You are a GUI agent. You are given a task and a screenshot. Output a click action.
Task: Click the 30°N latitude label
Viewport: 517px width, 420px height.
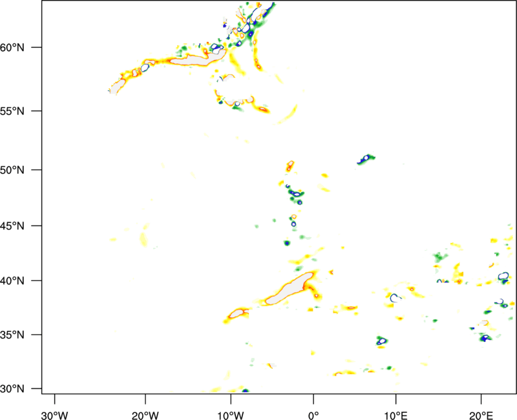[12, 389]
